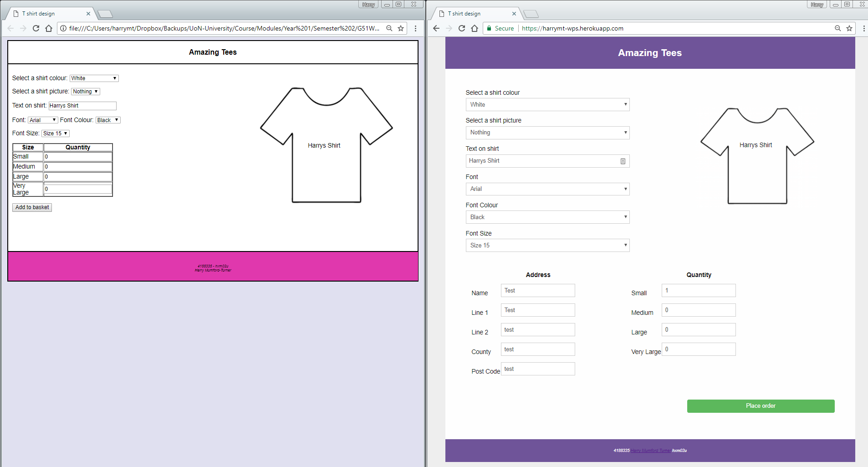Expand Select a shirt colour dropdown in right page
The width and height of the screenshot is (868, 467).
click(547, 105)
